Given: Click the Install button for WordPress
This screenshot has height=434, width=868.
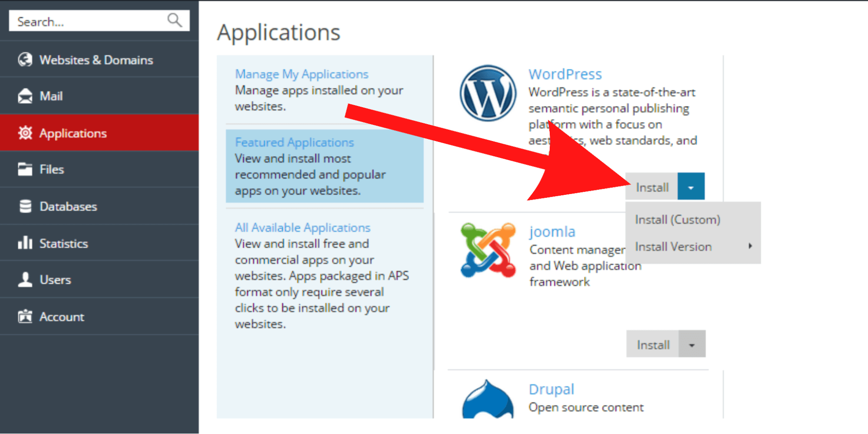Looking at the screenshot, I should (651, 186).
